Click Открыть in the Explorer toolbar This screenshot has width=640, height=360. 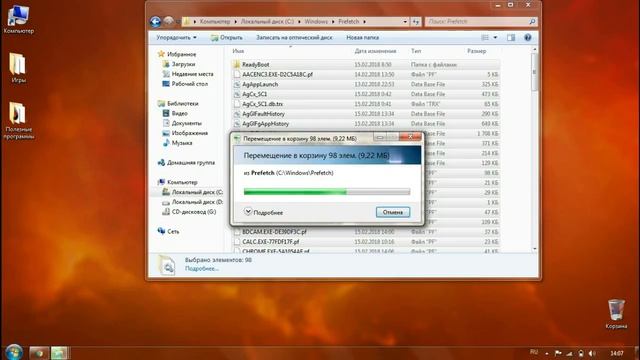pos(227,38)
